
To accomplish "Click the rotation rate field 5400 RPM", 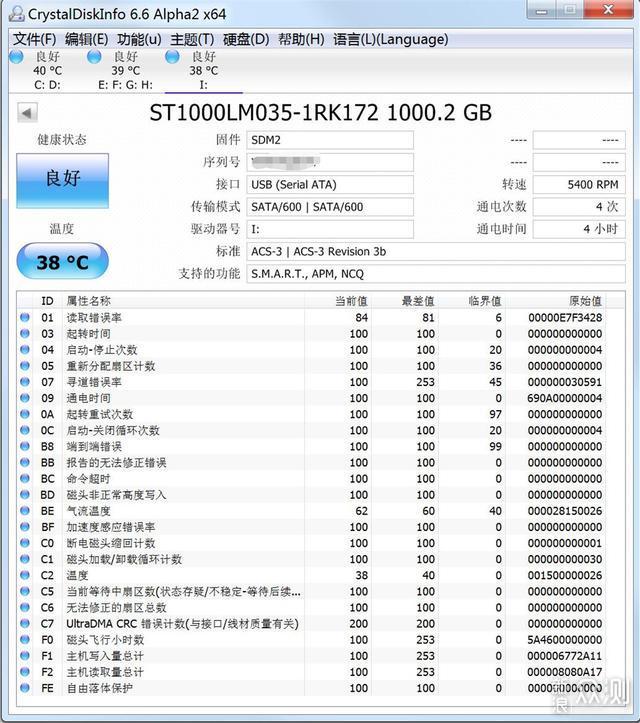I will coord(579,184).
